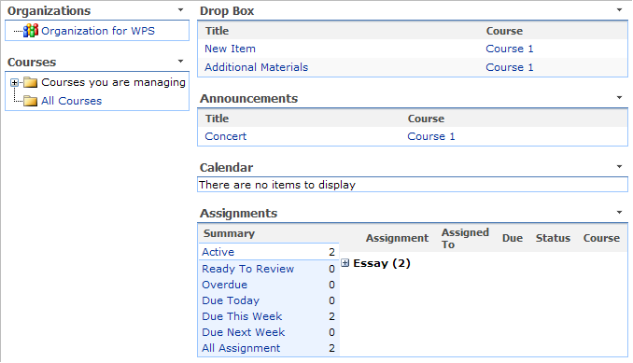Open the Assignments web part dropdown arrow
The image size is (633, 363).
click(x=619, y=212)
